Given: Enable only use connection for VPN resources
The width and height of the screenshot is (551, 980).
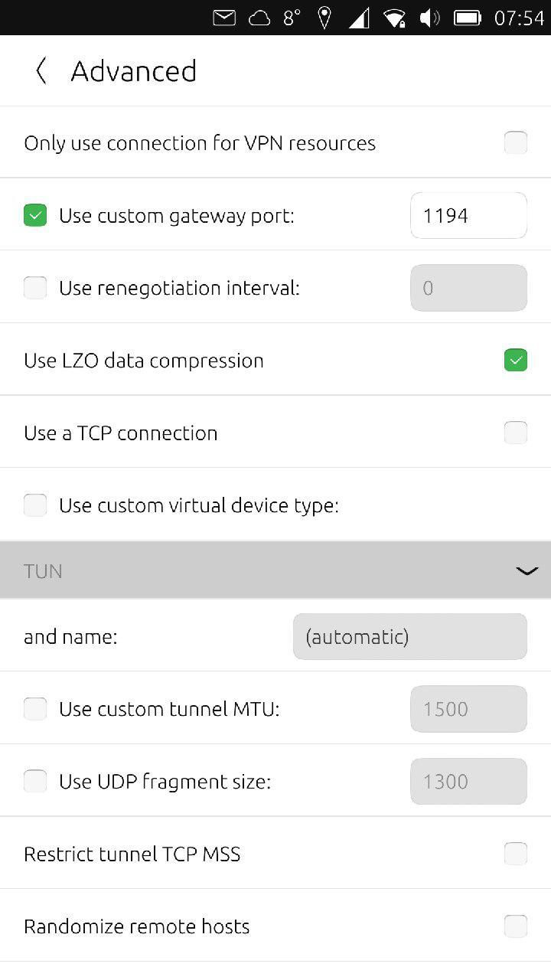Looking at the screenshot, I should (x=515, y=142).
